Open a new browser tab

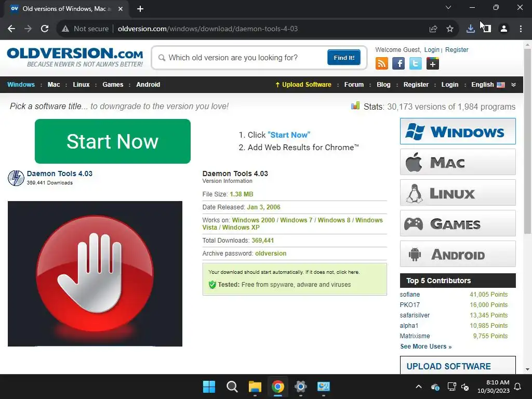coord(140,9)
